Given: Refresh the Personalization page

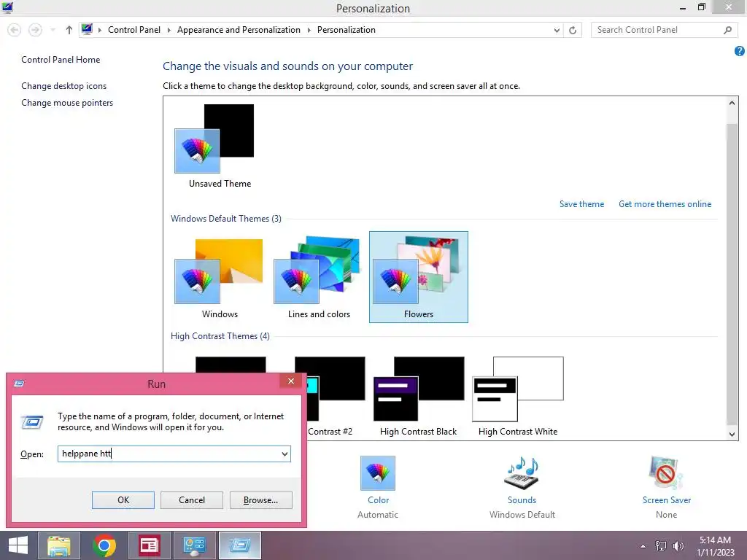Looking at the screenshot, I should point(573,30).
